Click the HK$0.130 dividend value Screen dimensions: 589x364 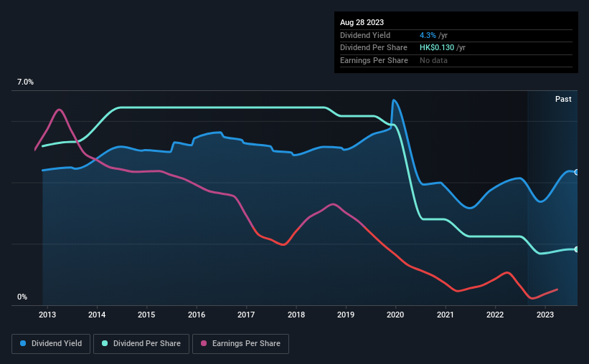point(437,48)
